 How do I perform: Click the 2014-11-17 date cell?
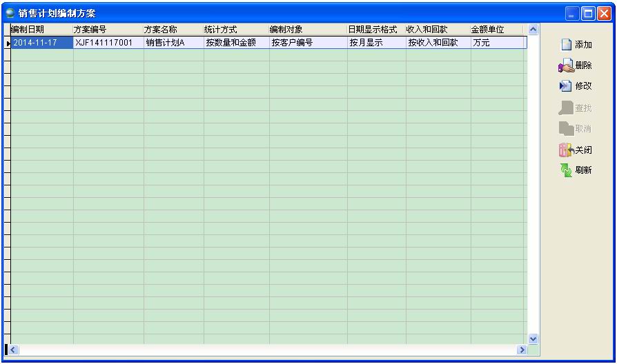tap(41, 43)
